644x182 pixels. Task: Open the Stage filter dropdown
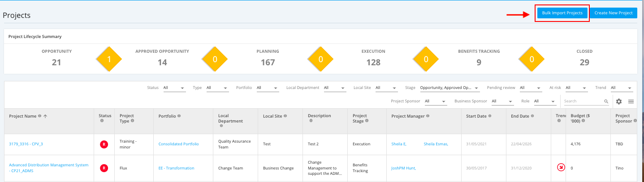[x=450, y=88]
